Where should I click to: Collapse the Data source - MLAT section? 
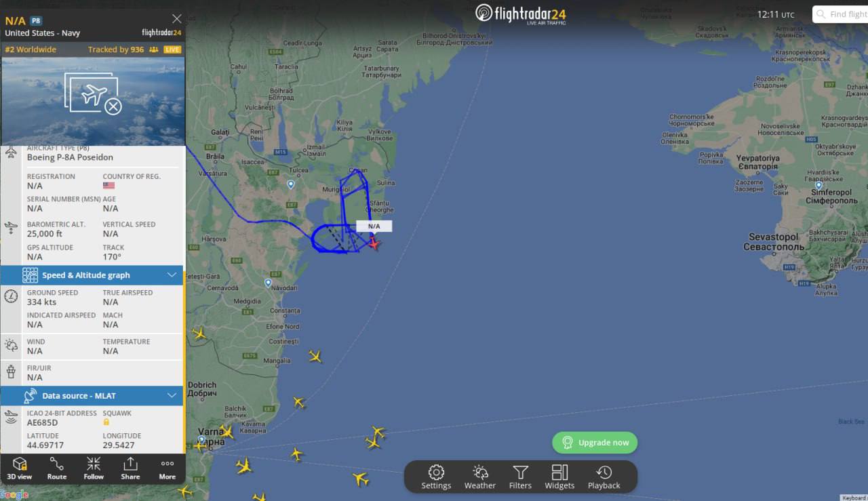tap(172, 396)
